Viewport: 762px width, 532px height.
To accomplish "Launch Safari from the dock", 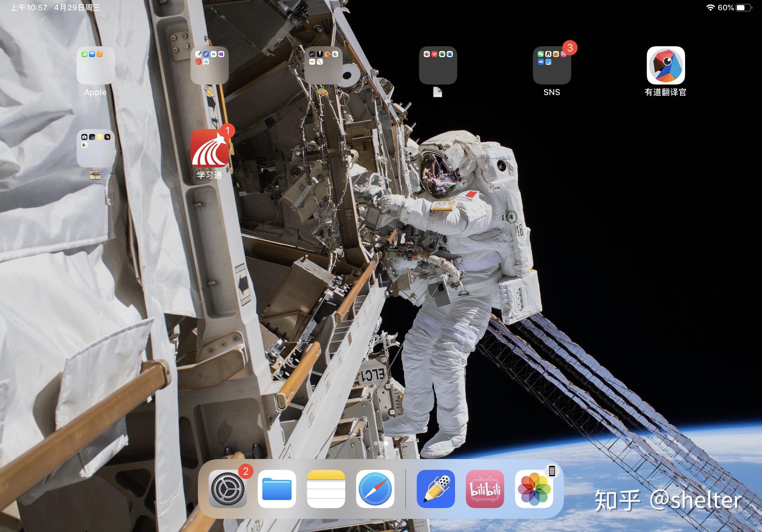I will coord(375,489).
